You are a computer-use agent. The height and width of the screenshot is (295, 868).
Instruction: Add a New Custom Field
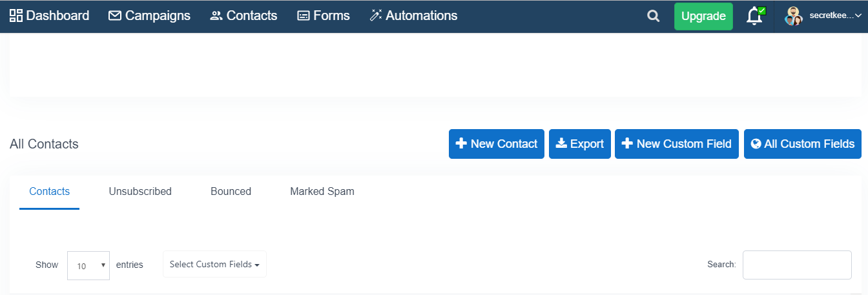(677, 144)
